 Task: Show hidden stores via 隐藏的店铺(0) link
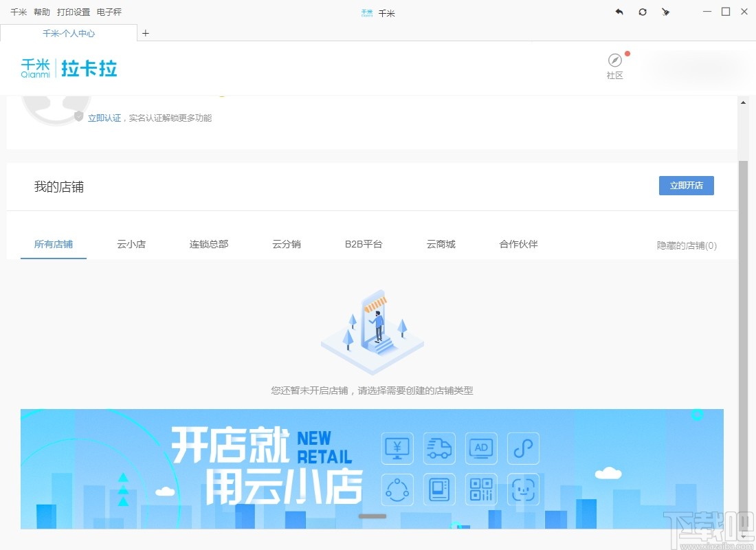point(687,245)
